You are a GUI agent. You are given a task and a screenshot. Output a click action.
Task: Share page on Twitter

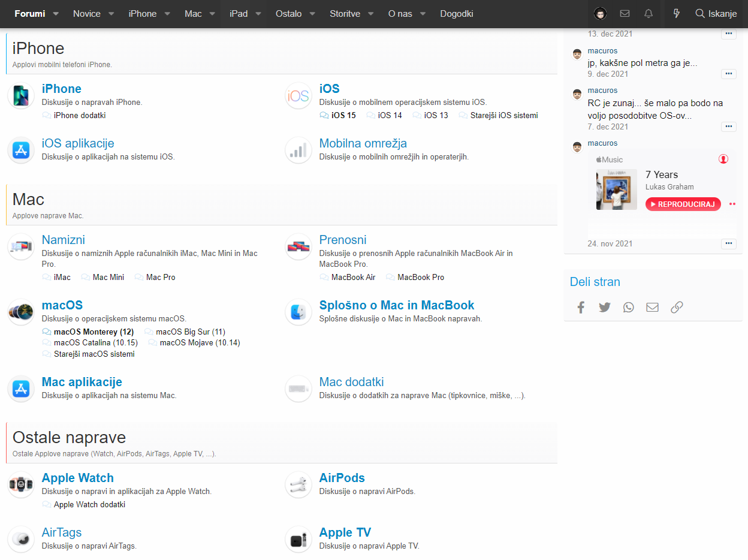click(605, 308)
